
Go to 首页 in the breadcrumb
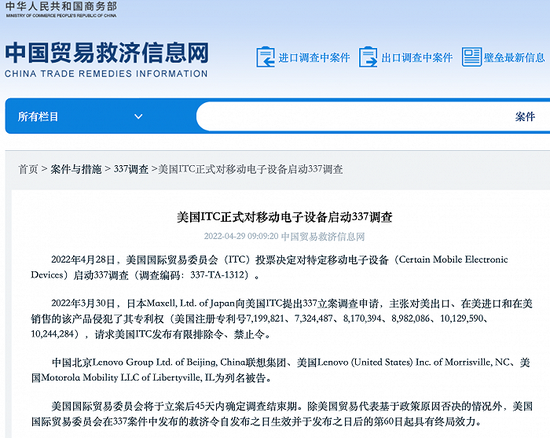(x=28, y=169)
